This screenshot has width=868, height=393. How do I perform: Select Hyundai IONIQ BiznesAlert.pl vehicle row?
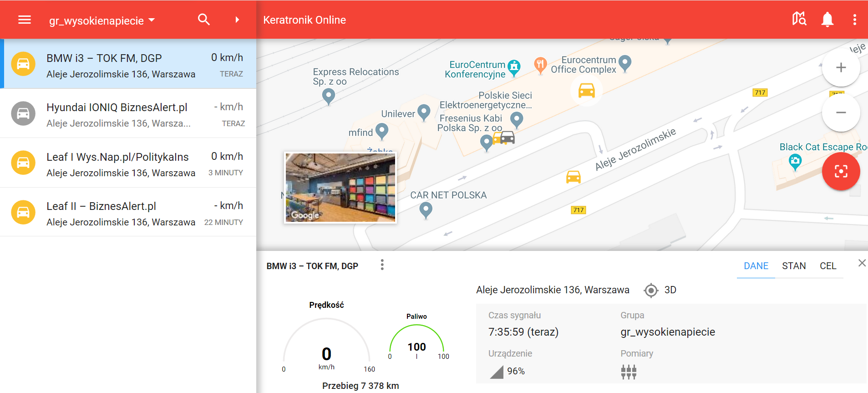(128, 113)
